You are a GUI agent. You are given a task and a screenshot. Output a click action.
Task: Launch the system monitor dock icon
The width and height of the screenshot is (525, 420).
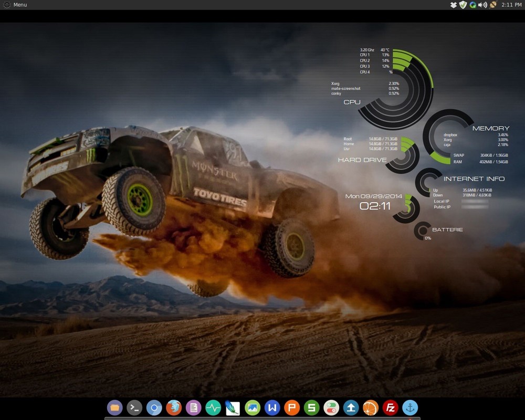coord(212,408)
